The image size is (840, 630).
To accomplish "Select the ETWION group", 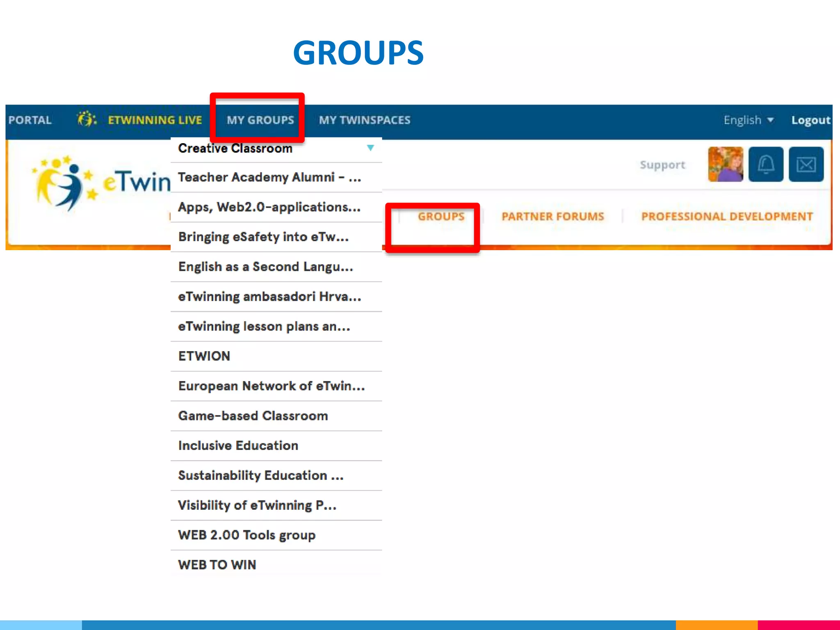I will pyautogui.click(x=276, y=356).
